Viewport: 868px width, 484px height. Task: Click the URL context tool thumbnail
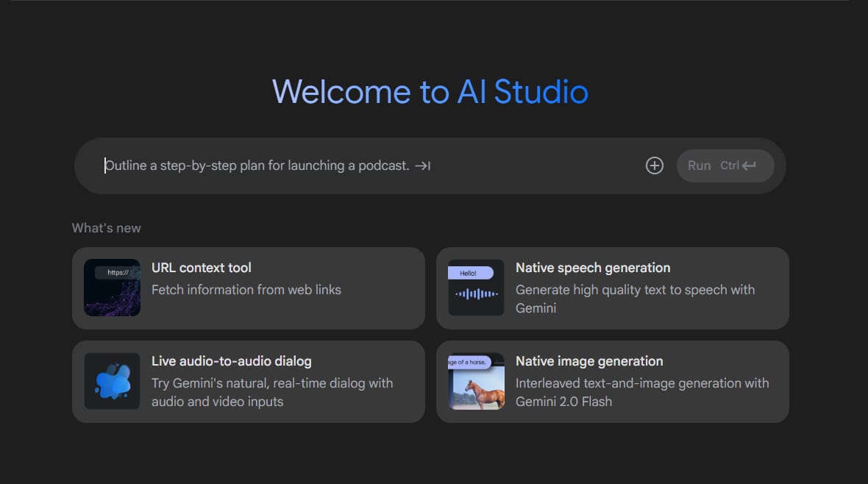pyautogui.click(x=112, y=288)
